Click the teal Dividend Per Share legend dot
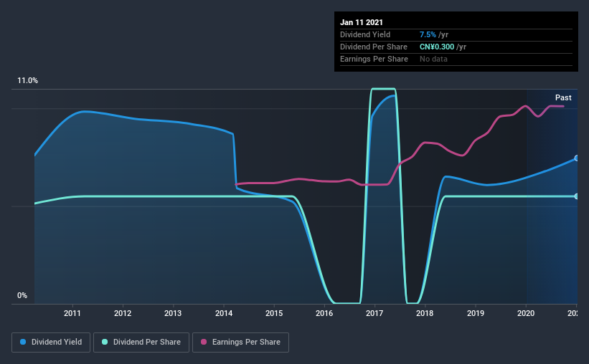Image resolution: width=589 pixels, height=364 pixels. [105, 342]
